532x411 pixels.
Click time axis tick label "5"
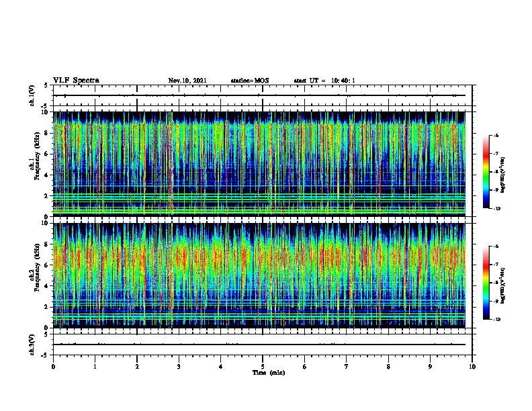pyautogui.click(x=263, y=367)
